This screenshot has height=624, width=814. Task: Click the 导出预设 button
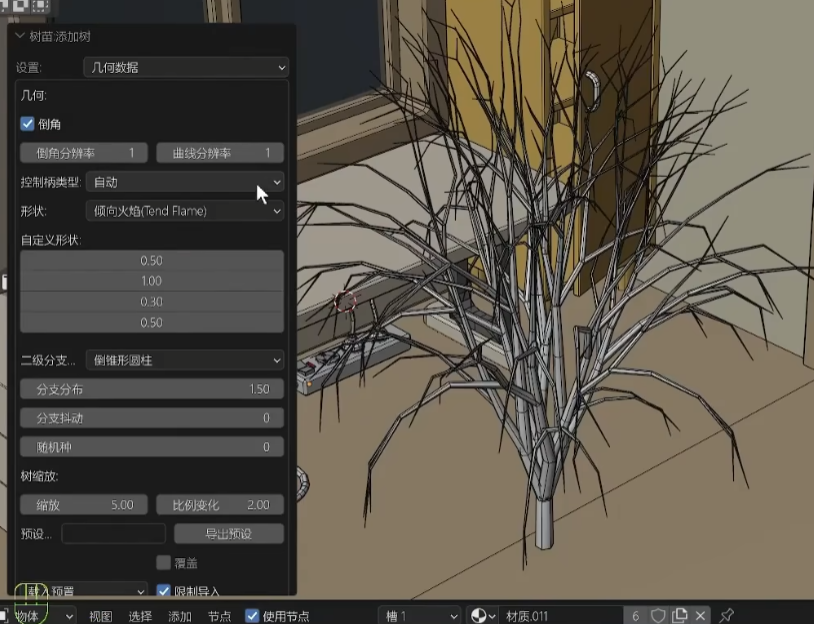tap(229, 534)
